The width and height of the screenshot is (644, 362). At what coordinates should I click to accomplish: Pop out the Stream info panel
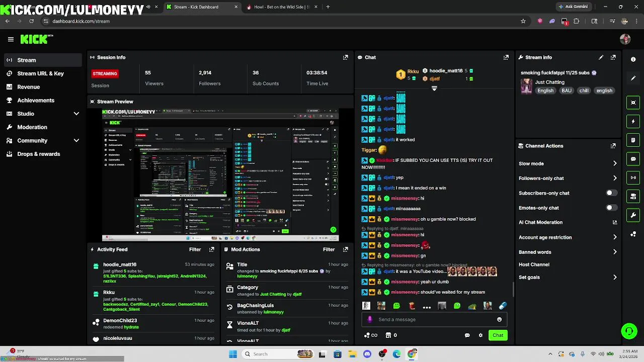[613, 57]
